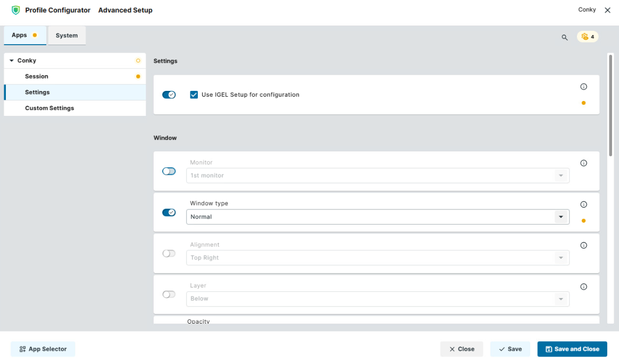
Task: Open info icon for Monitor setting
Action: tap(583, 163)
